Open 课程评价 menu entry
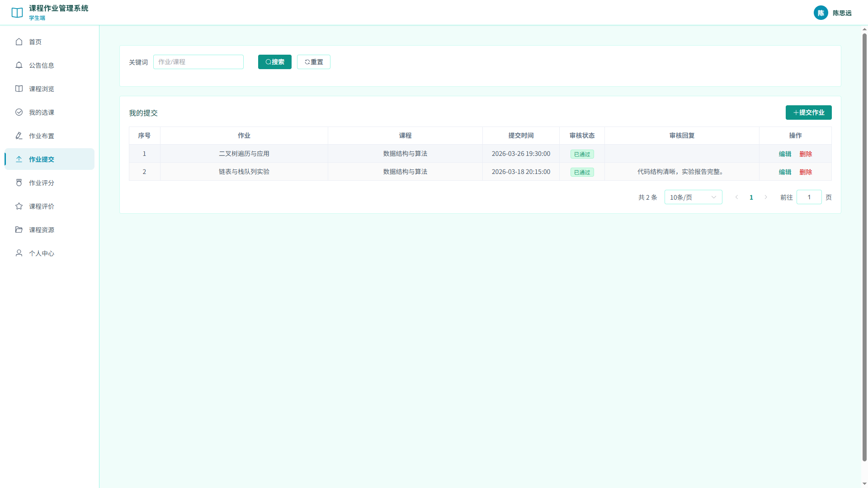 coord(50,206)
